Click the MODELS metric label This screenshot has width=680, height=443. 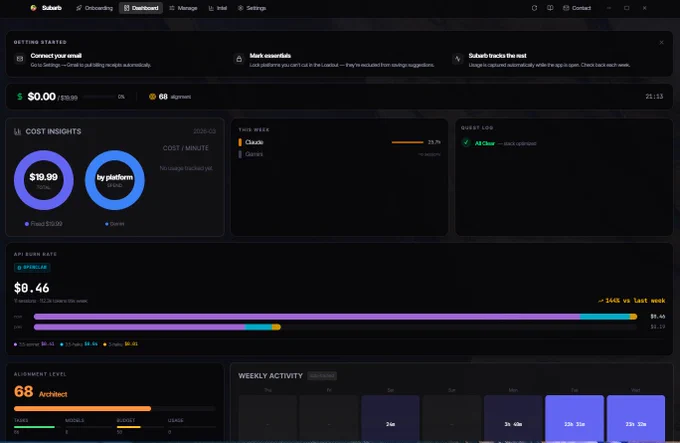coord(75,420)
